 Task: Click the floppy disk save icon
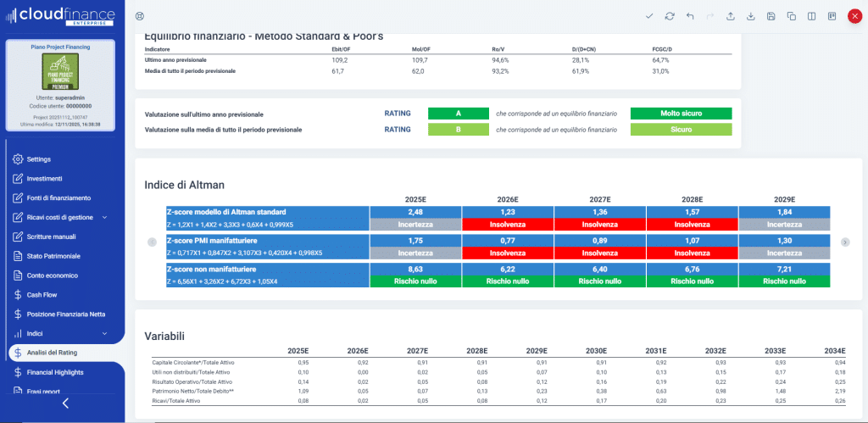771,16
